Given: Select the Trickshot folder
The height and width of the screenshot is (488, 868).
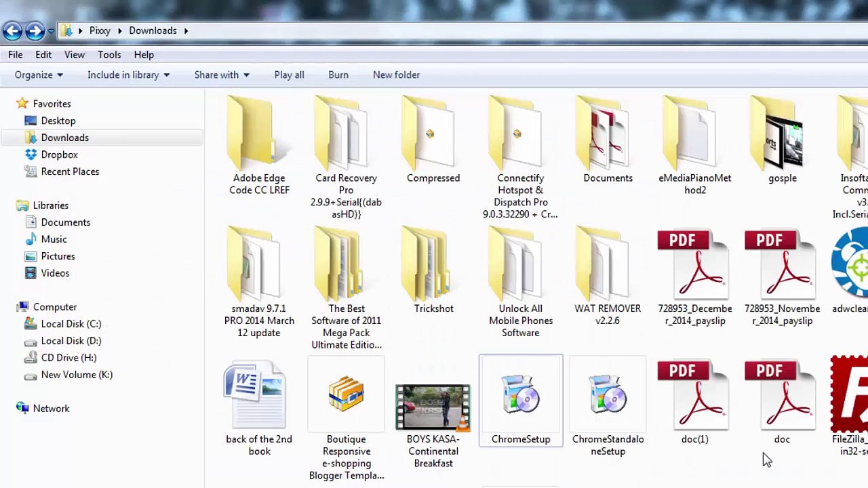Looking at the screenshot, I should 433,270.
